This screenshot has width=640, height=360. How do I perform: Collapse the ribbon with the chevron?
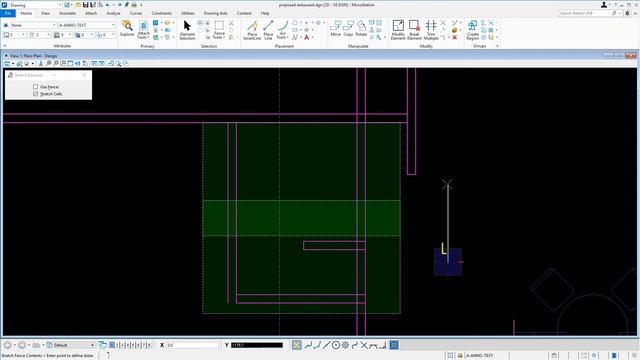pyautogui.click(x=635, y=13)
